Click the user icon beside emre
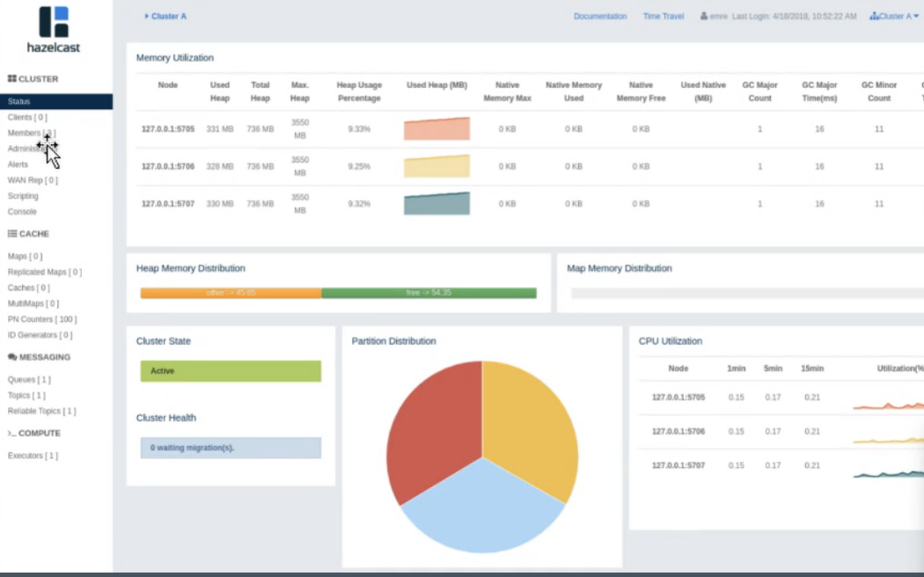The width and height of the screenshot is (924, 577). point(704,16)
